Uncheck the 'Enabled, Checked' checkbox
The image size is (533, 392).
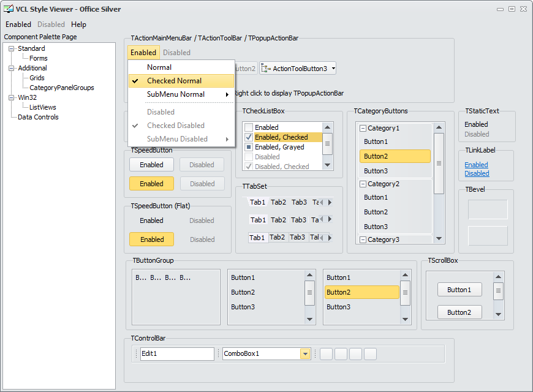pos(249,137)
